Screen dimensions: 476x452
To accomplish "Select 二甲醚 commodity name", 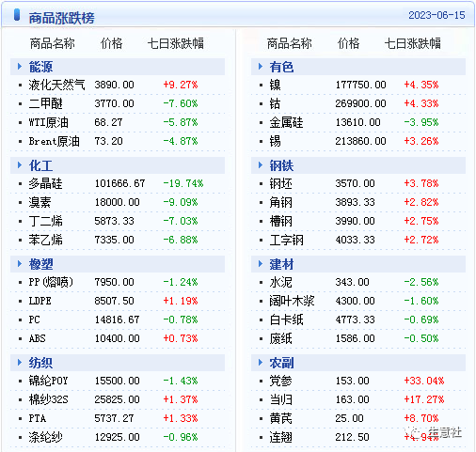I will pyautogui.click(x=45, y=103).
